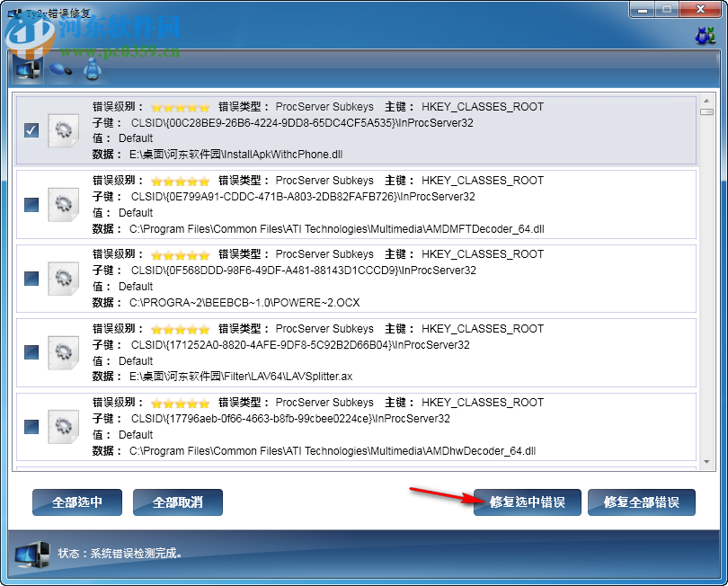Open the disc settings tool icon
The width and height of the screenshot is (728, 586).
[59, 70]
